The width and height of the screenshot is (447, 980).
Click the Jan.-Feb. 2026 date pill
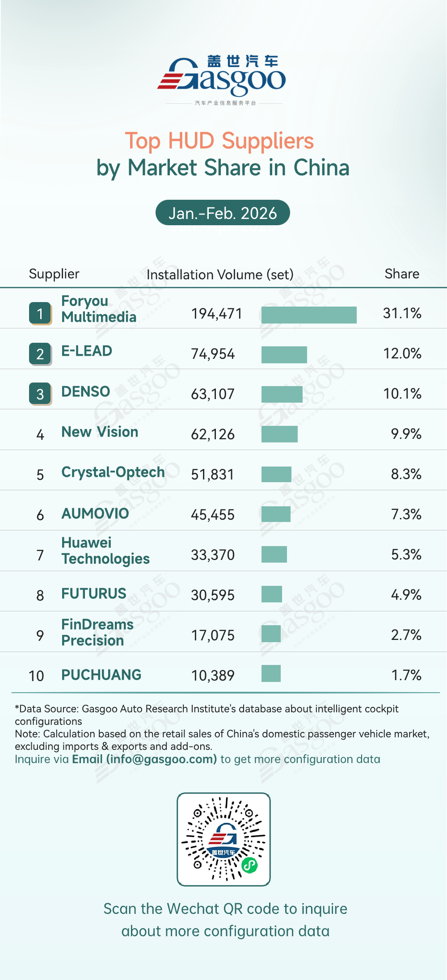(x=223, y=213)
